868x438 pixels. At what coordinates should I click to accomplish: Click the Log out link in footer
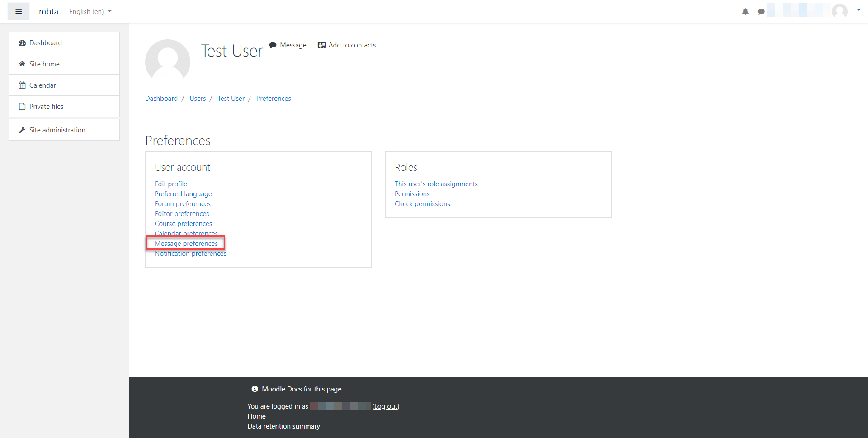[386, 406]
